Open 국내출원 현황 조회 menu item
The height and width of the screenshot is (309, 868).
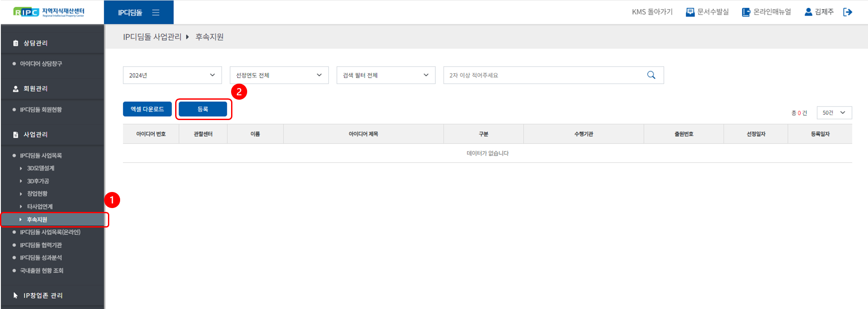pyautogui.click(x=42, y=270)
